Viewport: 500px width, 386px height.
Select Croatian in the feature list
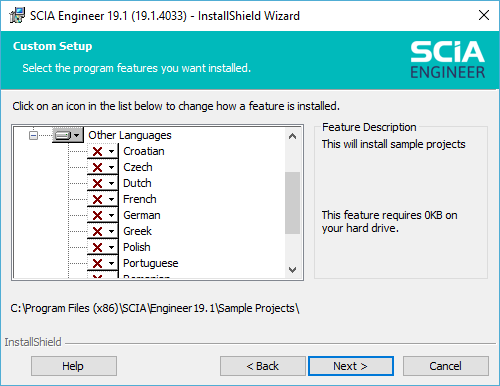click(x=144, y=151)
